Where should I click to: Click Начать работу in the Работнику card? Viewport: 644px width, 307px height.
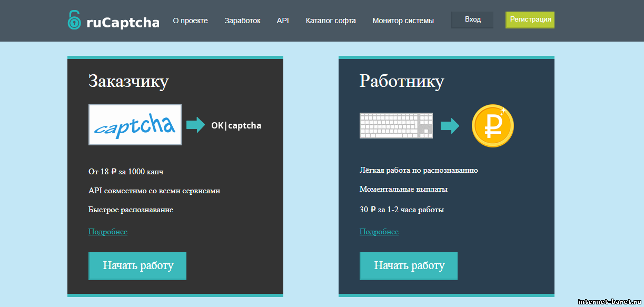coord(409,266)
